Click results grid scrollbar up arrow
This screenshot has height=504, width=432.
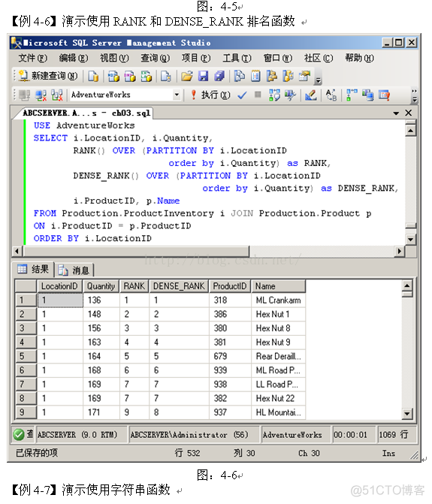[407, 285]
